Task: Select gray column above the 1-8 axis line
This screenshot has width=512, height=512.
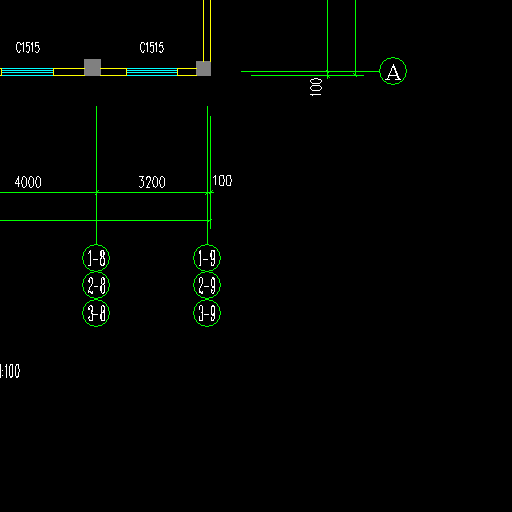Action: pyautogui.click(x=92, y=67)
